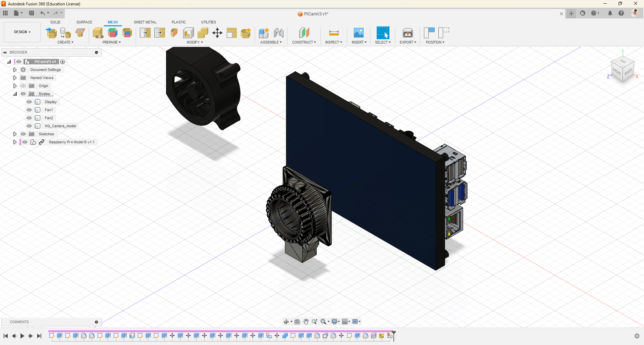
Task: Select the Pan hand icon in navigation bar
Action: [306, 322]
